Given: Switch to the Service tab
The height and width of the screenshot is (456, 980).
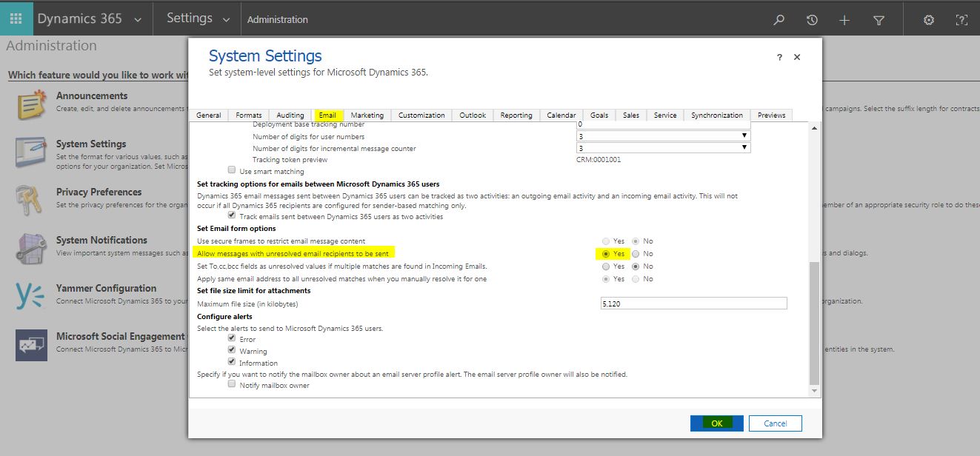Looking at the screenshot, I should click(x=665, y=115).
